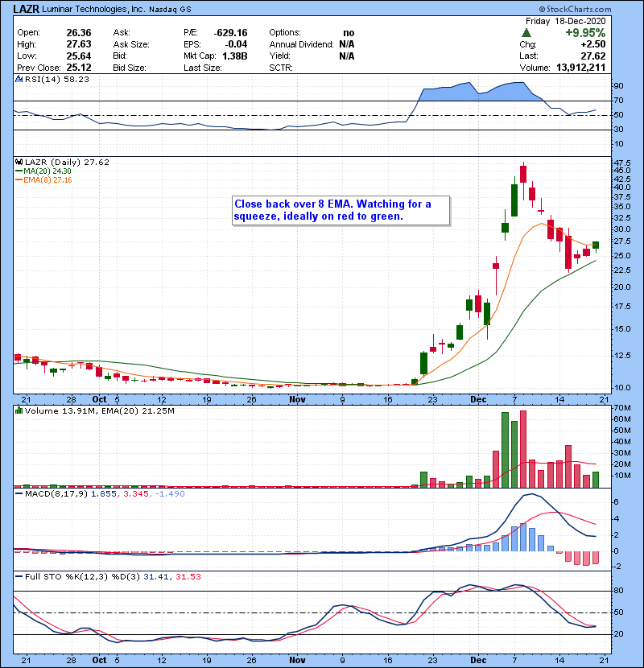
Task: Click Luminar Technologies, Inc. company name
Action: (x=93, y=9)
